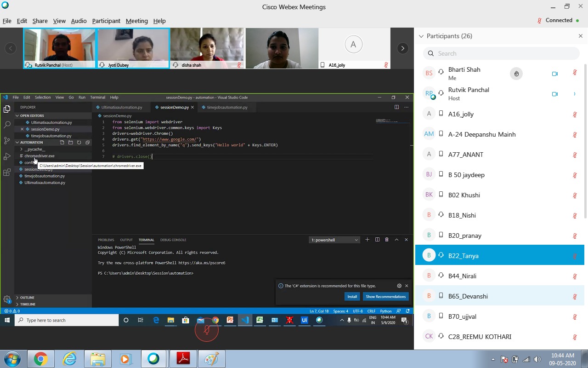Open Source Control in VS Code activity bar
This screenshot has height=368, width=588.
coord(7,140)
